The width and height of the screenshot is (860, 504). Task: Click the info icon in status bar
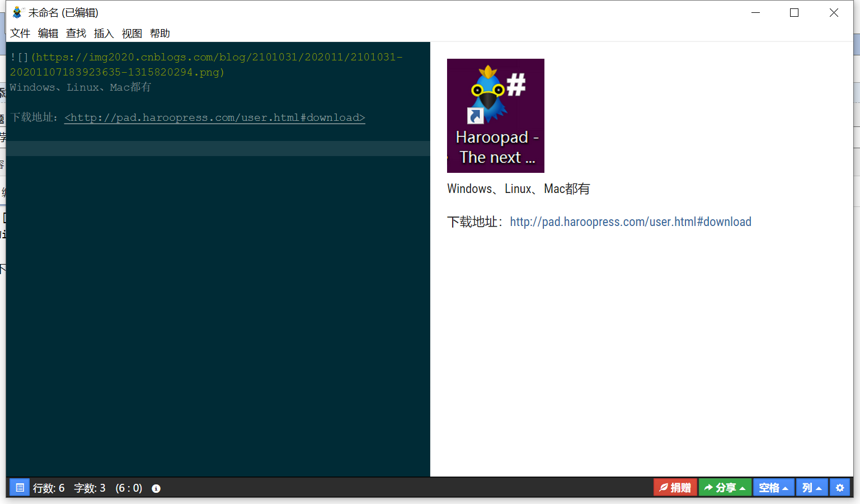tap(156, 488)
